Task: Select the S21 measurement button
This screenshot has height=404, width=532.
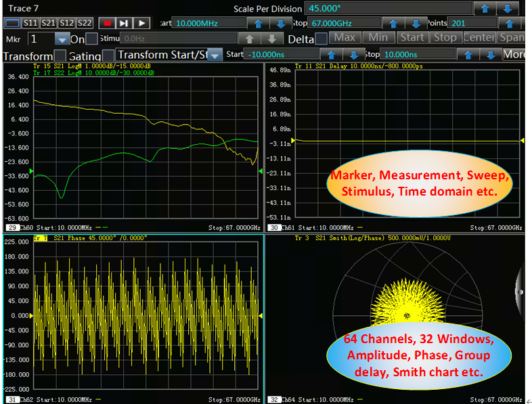Action: point(48,23)
